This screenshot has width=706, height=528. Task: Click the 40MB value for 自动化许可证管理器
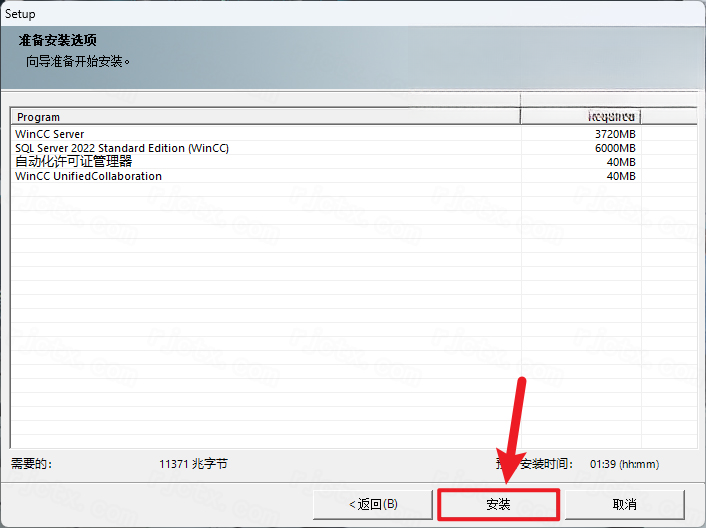tap(620, 162)
